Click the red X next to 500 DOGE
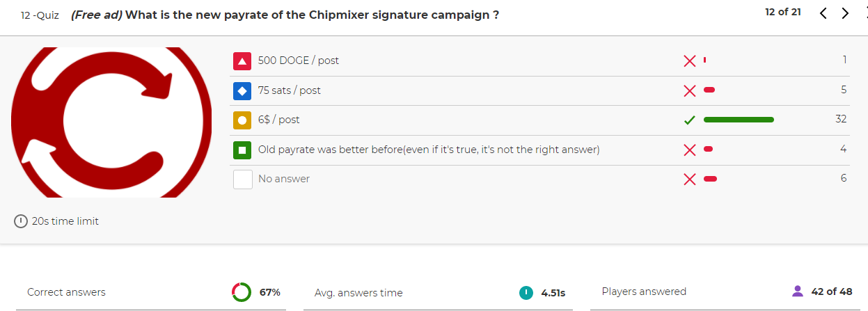This screenshot has width=868, height=311. (690, 61)
